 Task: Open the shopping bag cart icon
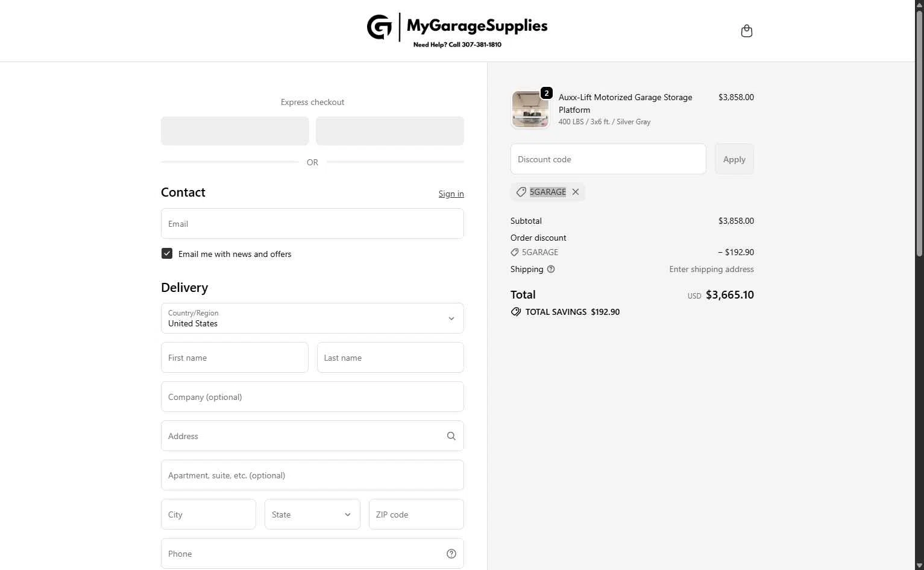pyautogui.click(x=746, y=31)
